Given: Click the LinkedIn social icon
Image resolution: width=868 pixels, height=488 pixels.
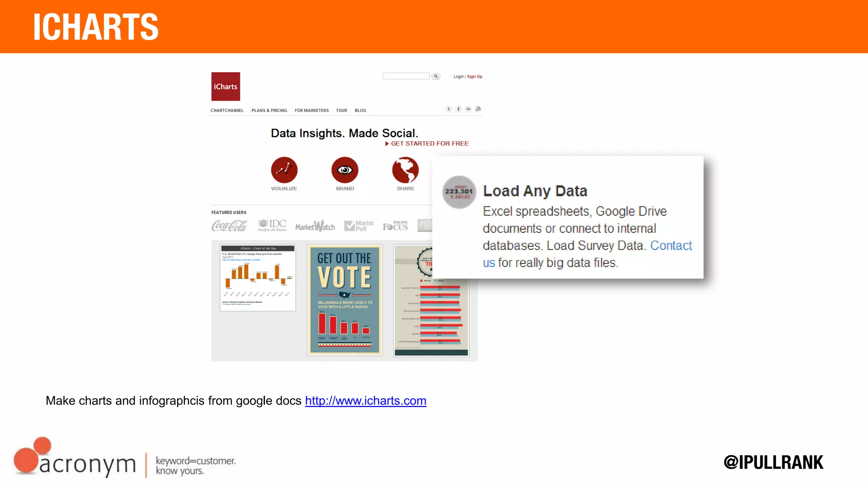Looking at the screenshot, I should pos(468,109).
